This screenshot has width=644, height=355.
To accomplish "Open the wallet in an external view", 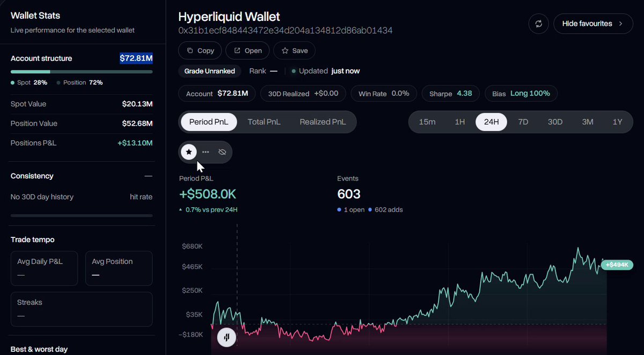I will (x=247, y=50).
